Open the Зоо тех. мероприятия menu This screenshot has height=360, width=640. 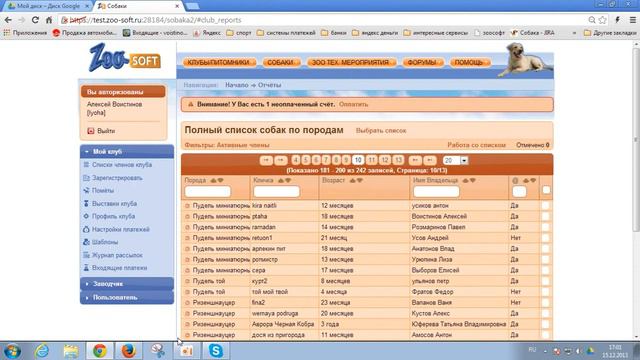[351, 62]
